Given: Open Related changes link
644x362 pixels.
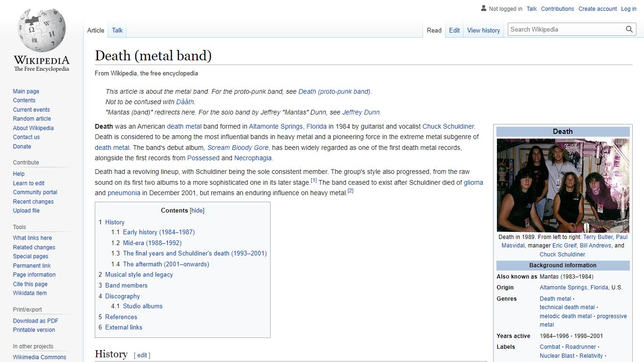Looking at the screenshot, I should click(x=34, y=247).
